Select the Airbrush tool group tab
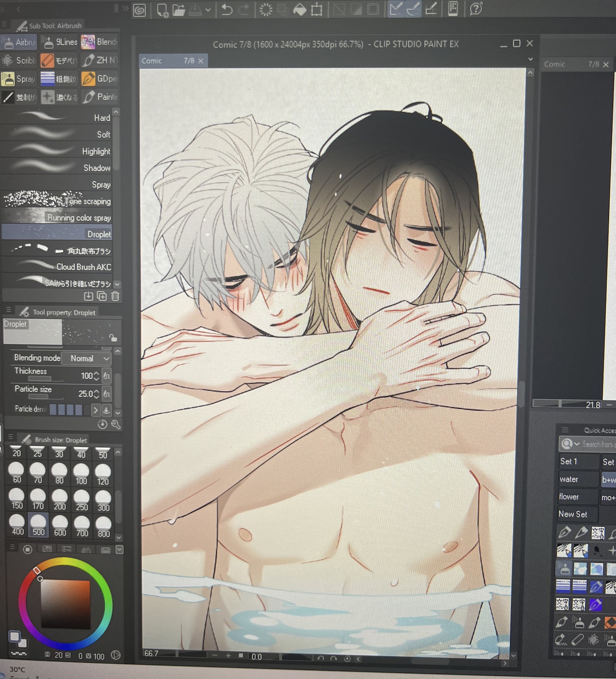This screenshot has width=616, height=679. click(x=19, y=42)
